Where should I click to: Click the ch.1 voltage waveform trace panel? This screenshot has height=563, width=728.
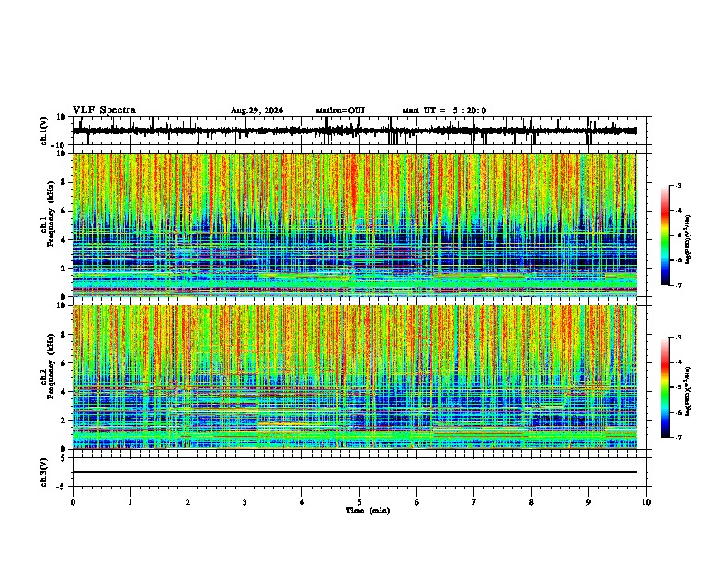pyautogui.click(x=359, y=131)
